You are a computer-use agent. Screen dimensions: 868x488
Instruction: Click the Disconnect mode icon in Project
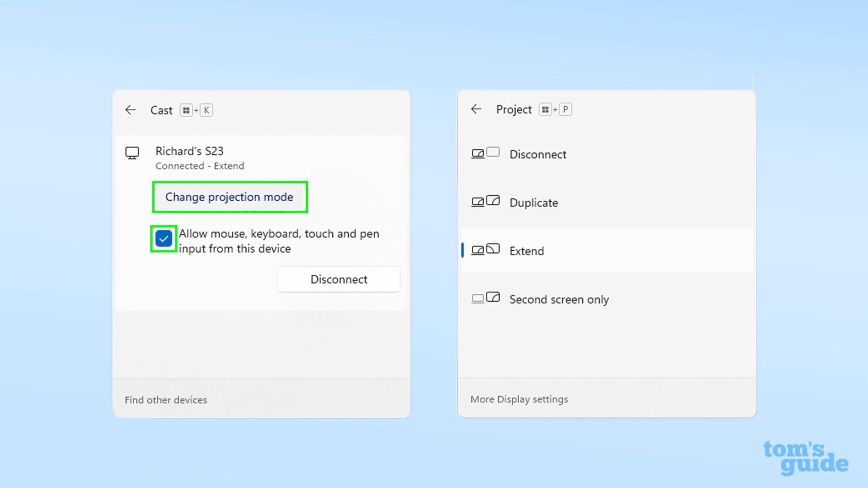(485, 153)
